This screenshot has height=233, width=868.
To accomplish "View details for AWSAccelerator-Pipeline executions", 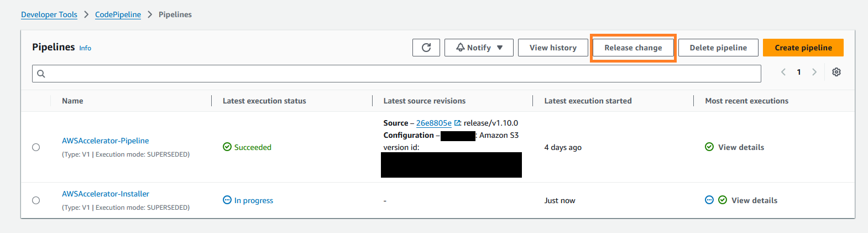I will 741,147.
